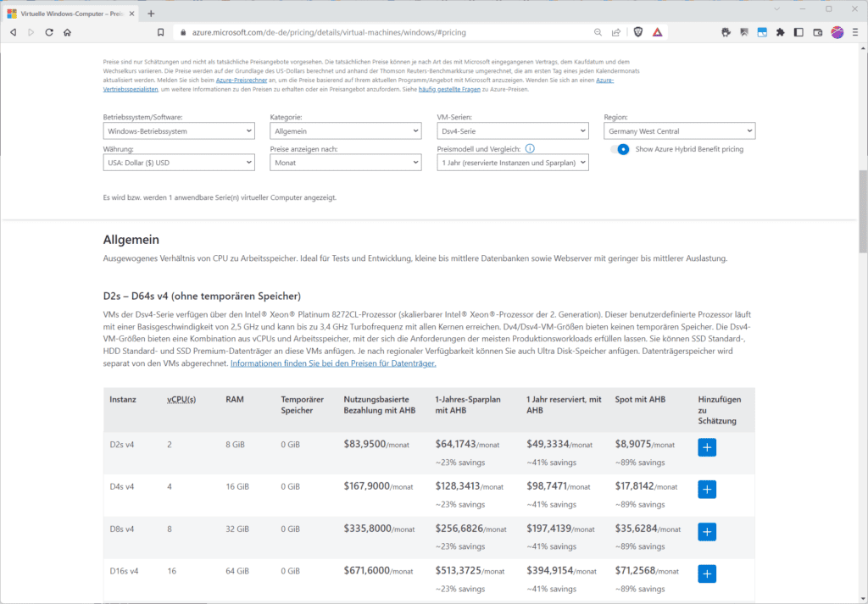
Task: Open the Azure-Vertriebsspezialisten link
Action: (x=131, y=89)
